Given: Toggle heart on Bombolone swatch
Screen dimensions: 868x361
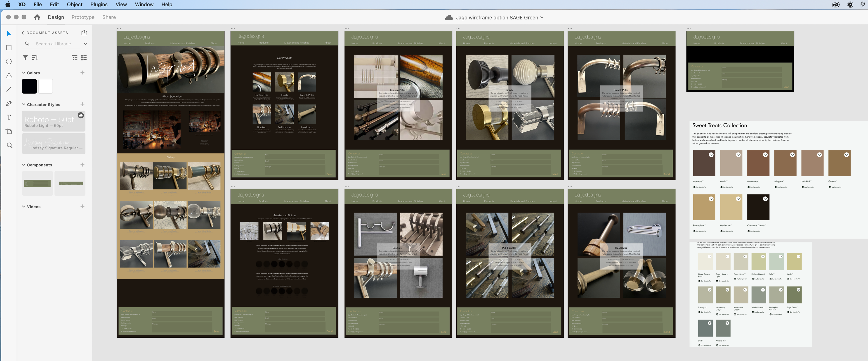Looking at the screenshot, I should click(x=711, y=199).
